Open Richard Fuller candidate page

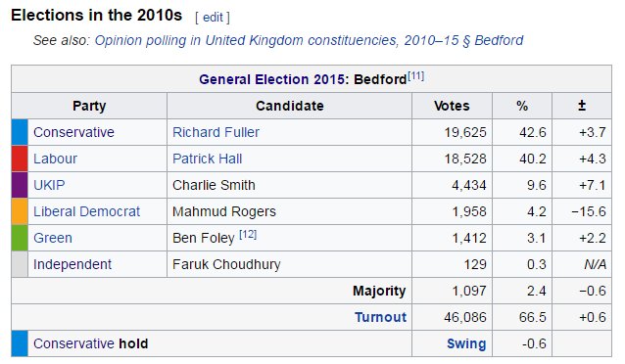[x=216, y=132]
